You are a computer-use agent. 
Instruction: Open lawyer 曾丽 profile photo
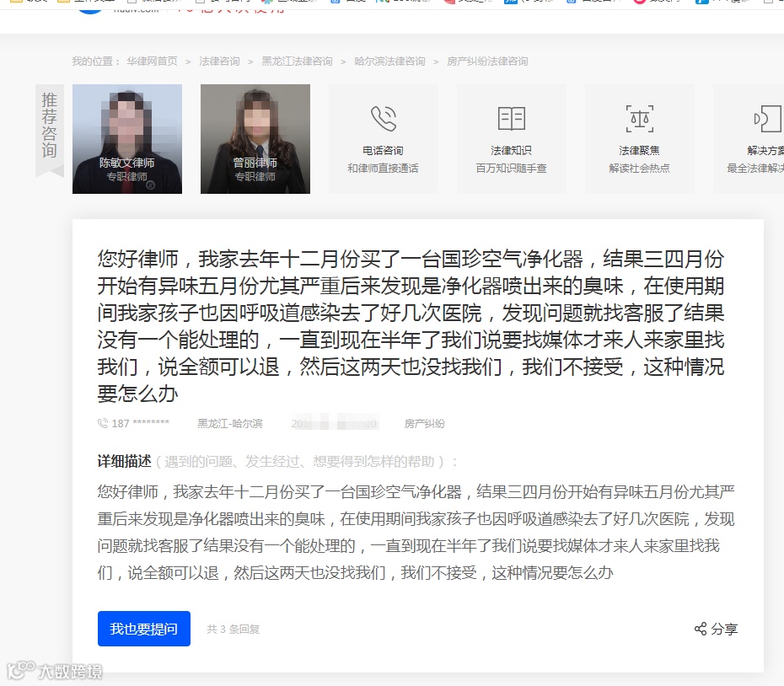point(255,138)
